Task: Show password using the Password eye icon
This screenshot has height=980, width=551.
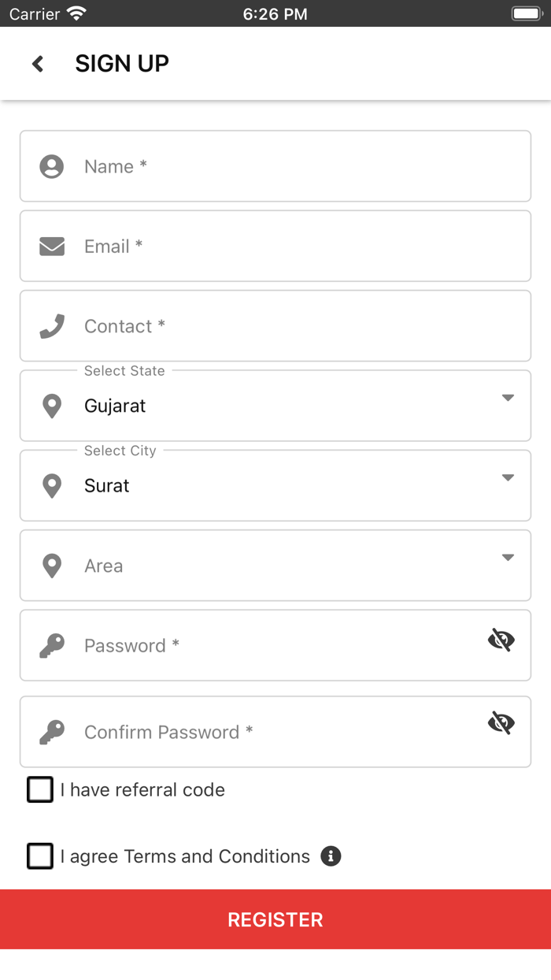Action: click(501, 640)
